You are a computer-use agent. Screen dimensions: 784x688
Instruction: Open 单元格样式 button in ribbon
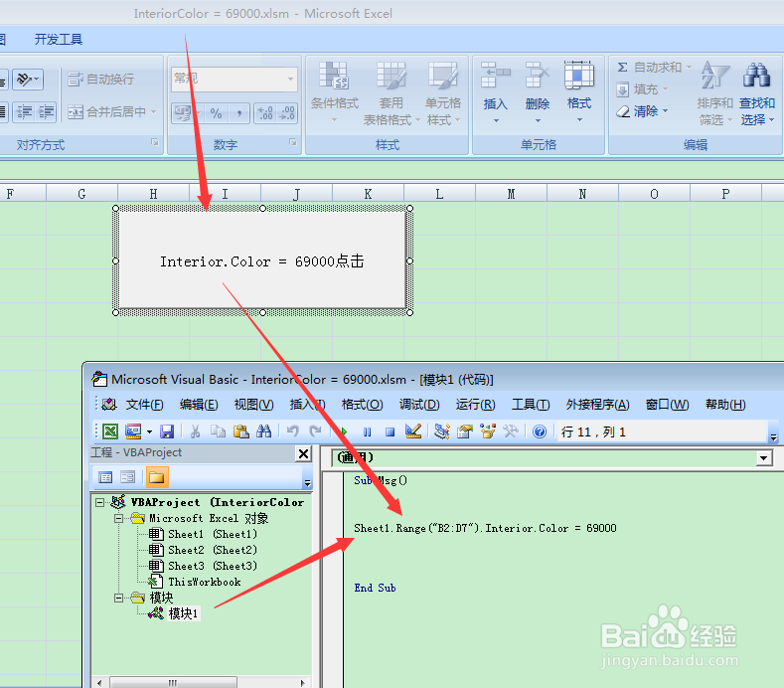click(x=443, y=93)
